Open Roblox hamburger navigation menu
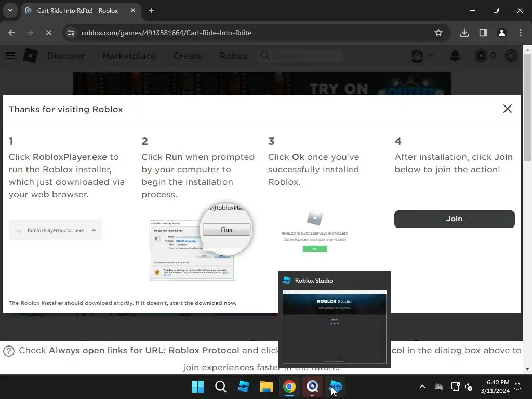Viewport: 532px width, 399px height. point(10,56)
